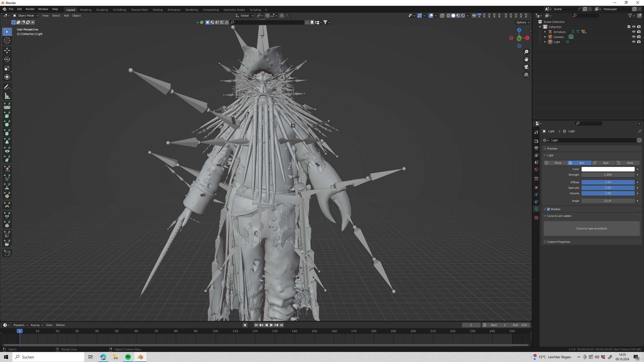Disable Camera render visibility
This screenshot has height=362, width=644.
pos(639,37)
